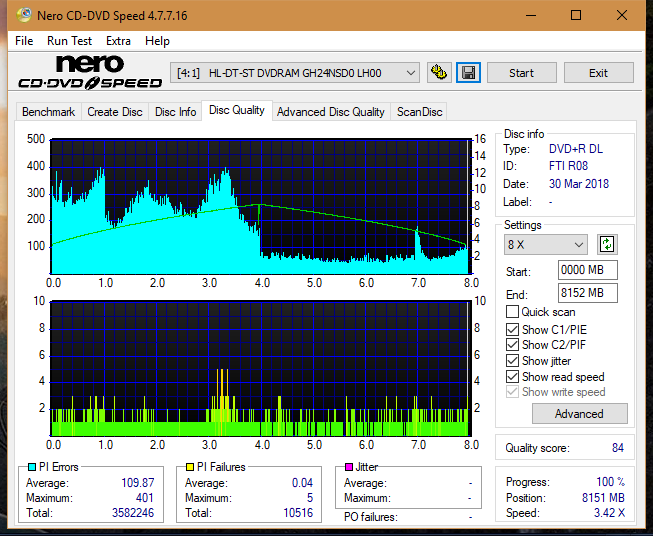Screen dimensions: 653x536
Task: Switch to the Benchmark tab
Action: pyautogui.click(x=49, y=112)
